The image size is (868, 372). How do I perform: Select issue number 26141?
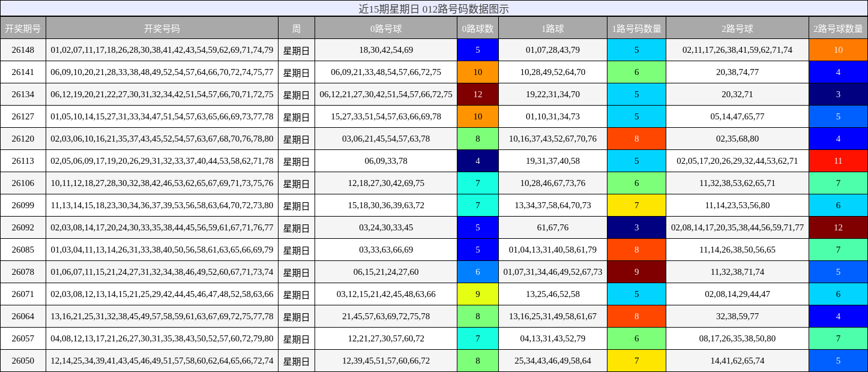(23, 72)
